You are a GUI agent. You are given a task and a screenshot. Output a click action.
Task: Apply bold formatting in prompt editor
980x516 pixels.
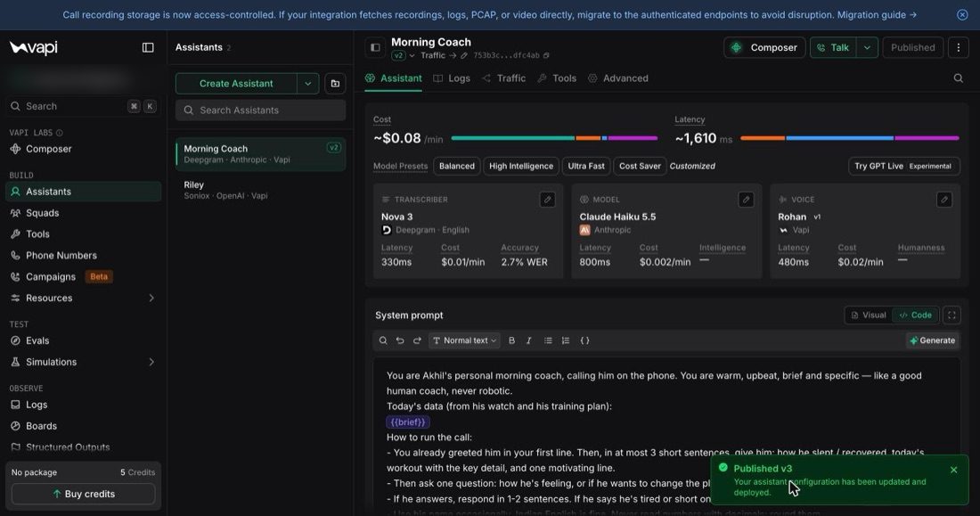(512, 340)
